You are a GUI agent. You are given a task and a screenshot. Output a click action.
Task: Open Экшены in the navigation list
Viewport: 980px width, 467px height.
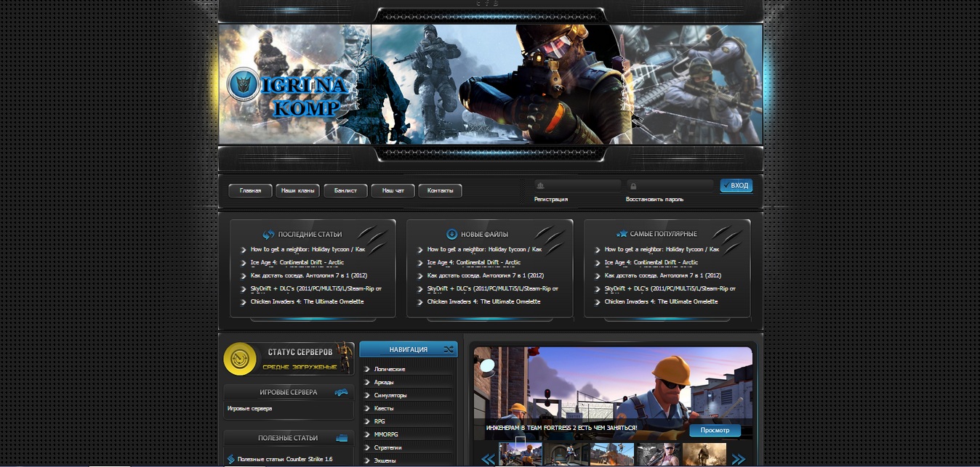pos(385,460)
